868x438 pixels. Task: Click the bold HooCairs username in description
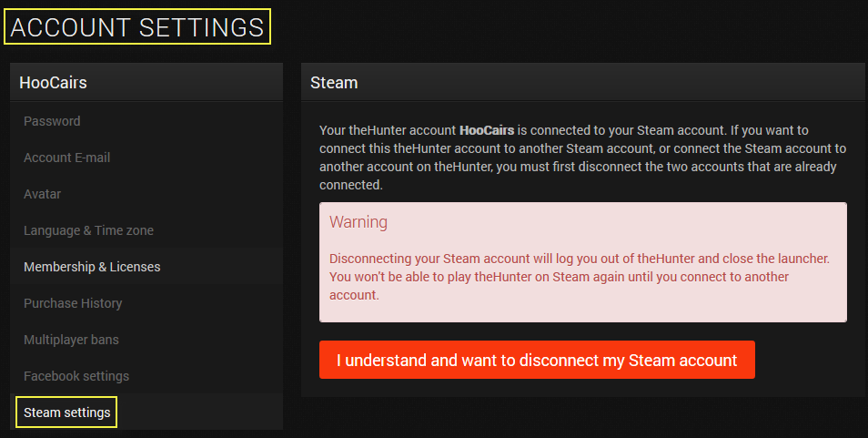pos(487,130)
